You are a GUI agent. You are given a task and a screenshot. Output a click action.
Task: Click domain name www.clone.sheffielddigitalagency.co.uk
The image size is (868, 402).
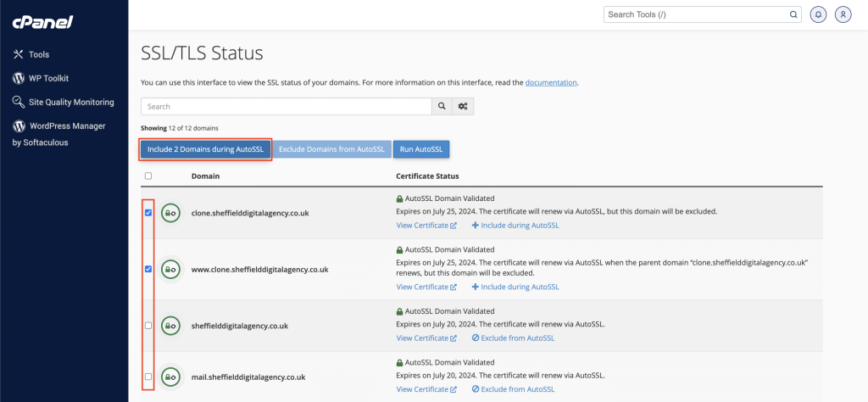[x=260, y=270]
